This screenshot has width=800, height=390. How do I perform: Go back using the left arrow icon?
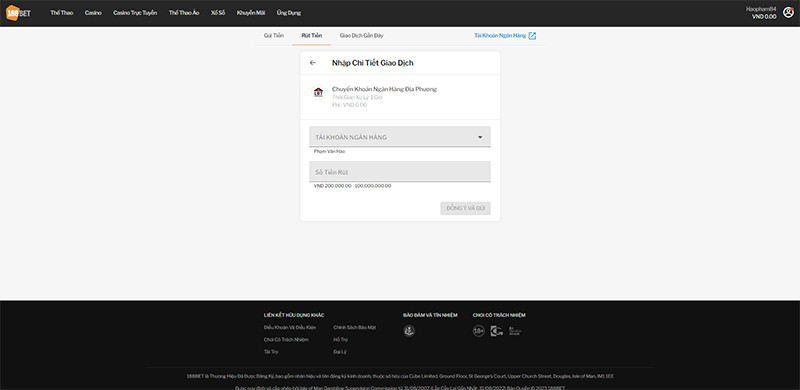pyautogui.click(x=313, y=63)
